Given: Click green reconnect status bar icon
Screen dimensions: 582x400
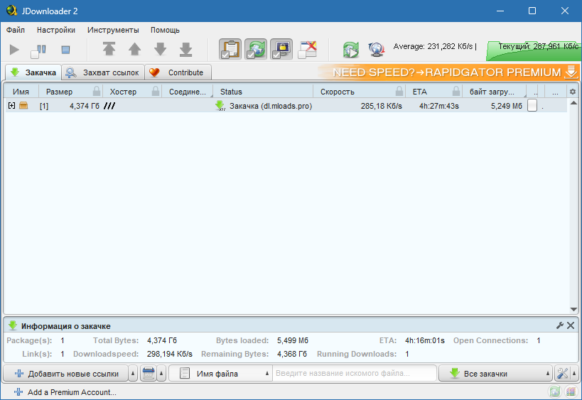Looking at the screenshot, I should (x=555, y=392).
